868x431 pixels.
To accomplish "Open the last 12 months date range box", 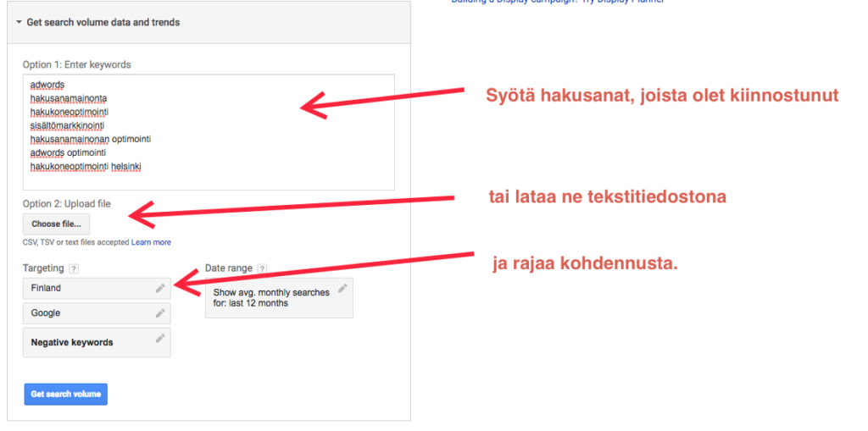I will tap(279, 298).
